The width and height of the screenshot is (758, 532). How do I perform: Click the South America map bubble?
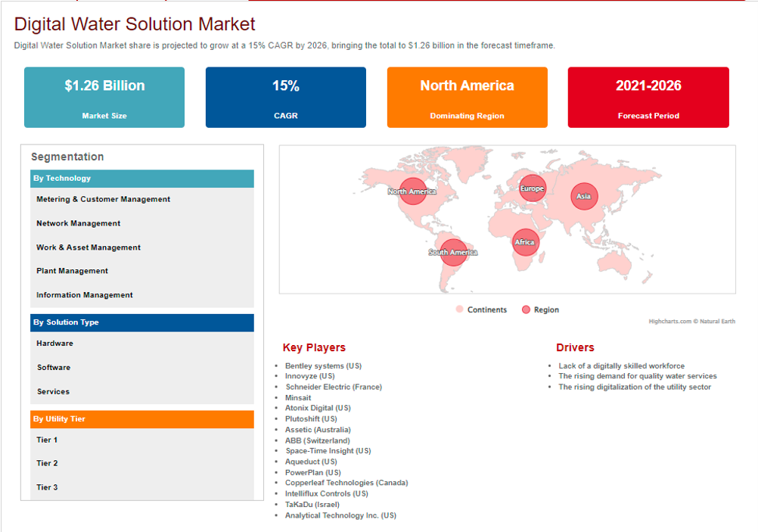453,252
